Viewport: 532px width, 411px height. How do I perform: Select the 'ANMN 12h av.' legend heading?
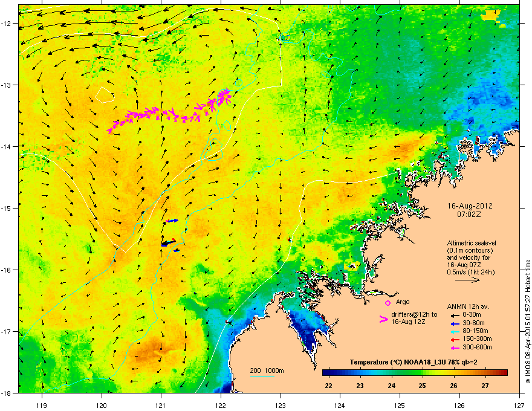pos(468,306)
